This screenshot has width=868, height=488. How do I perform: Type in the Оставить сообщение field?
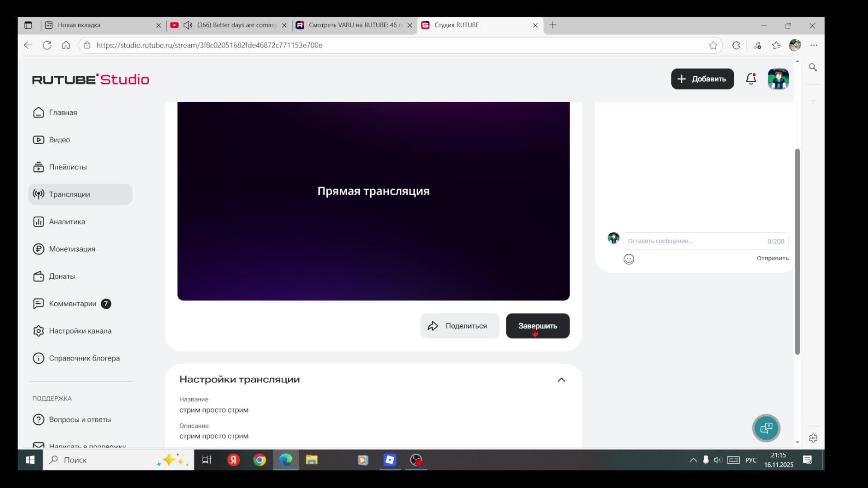click(x=694, y=241)
